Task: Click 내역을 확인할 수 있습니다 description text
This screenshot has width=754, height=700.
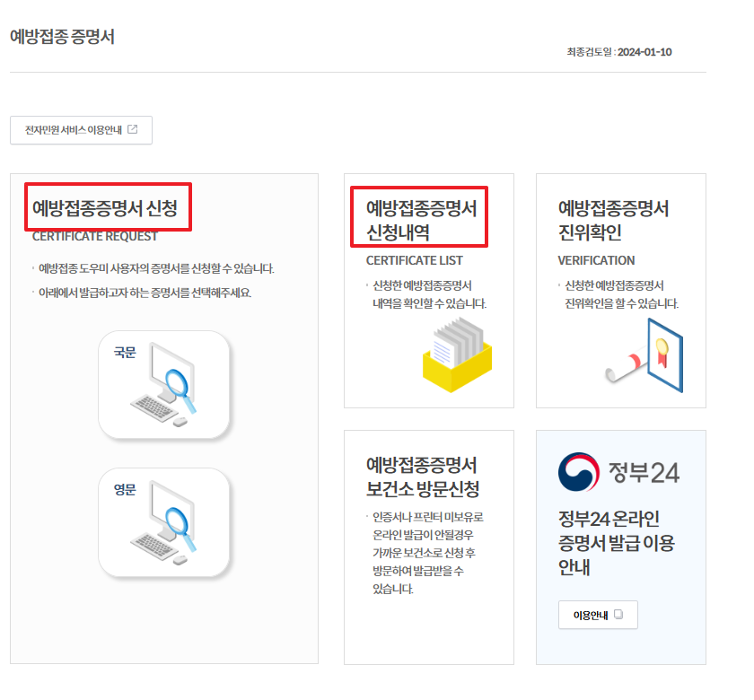Action: coord(429,303)
